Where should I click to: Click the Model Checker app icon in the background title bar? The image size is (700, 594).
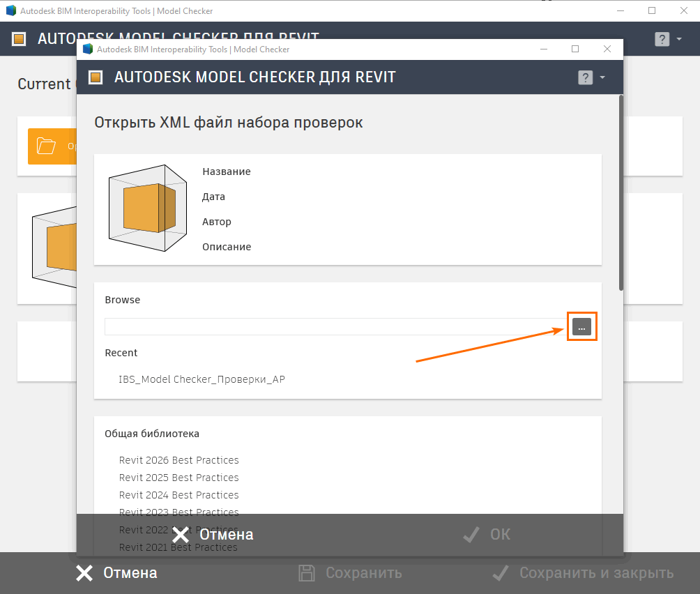point(11,10)
